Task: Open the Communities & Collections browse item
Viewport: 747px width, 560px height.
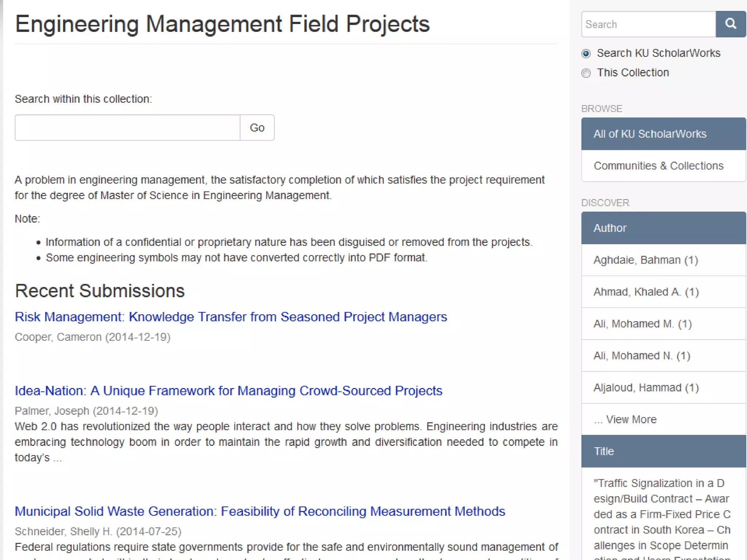Action: coord(658,166)
